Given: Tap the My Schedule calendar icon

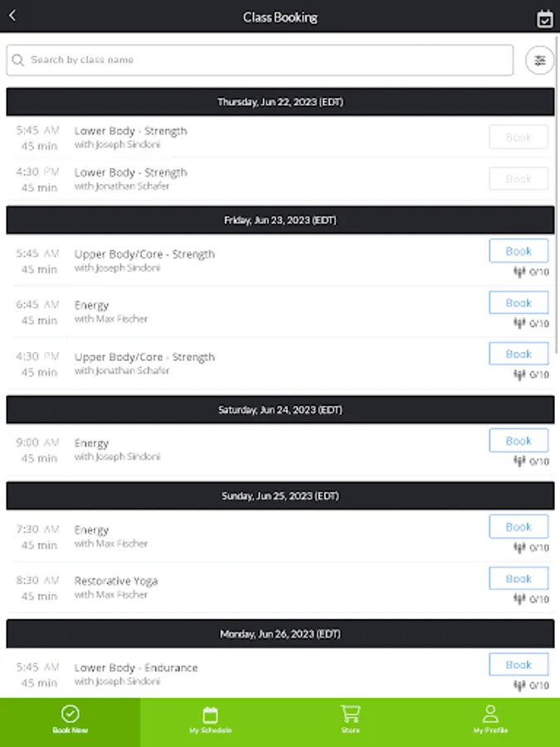Looking at the screenshot, I should [210, 714].
